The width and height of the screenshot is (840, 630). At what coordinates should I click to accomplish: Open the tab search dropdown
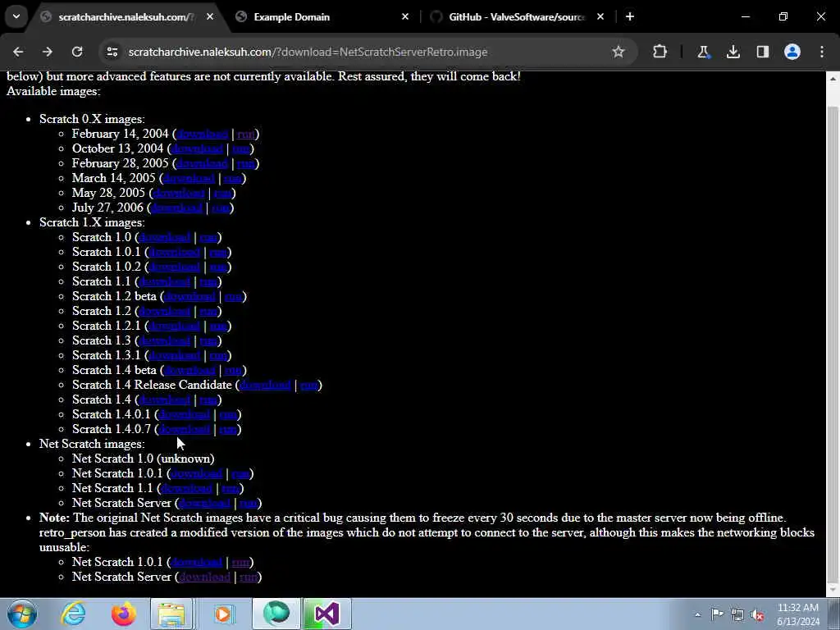click(16, 16)
